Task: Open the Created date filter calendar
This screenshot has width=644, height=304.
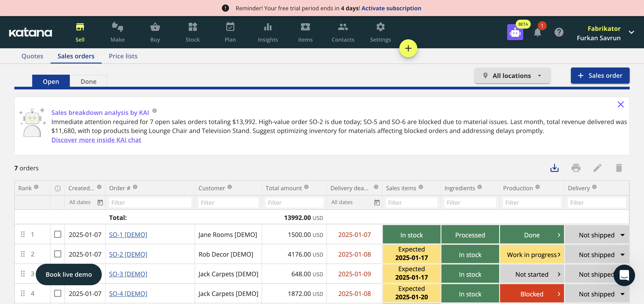Action: (100, 203)
